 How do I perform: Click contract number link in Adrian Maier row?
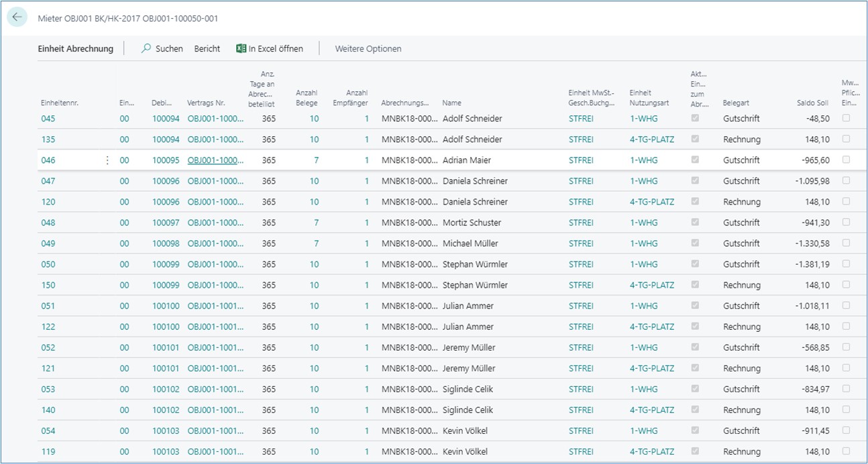[215, 160]
